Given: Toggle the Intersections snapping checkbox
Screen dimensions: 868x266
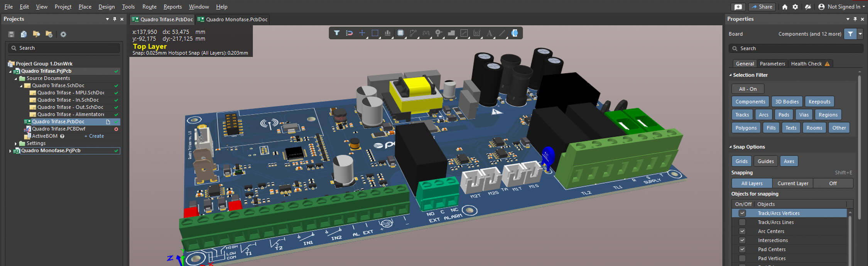Looking at the screenshot, I should tap(742, 240).
